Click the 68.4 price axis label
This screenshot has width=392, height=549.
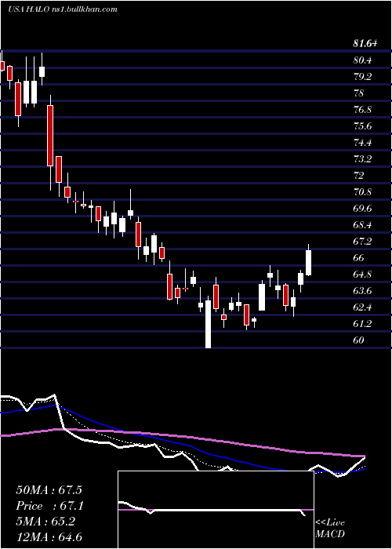click(362, 225)
